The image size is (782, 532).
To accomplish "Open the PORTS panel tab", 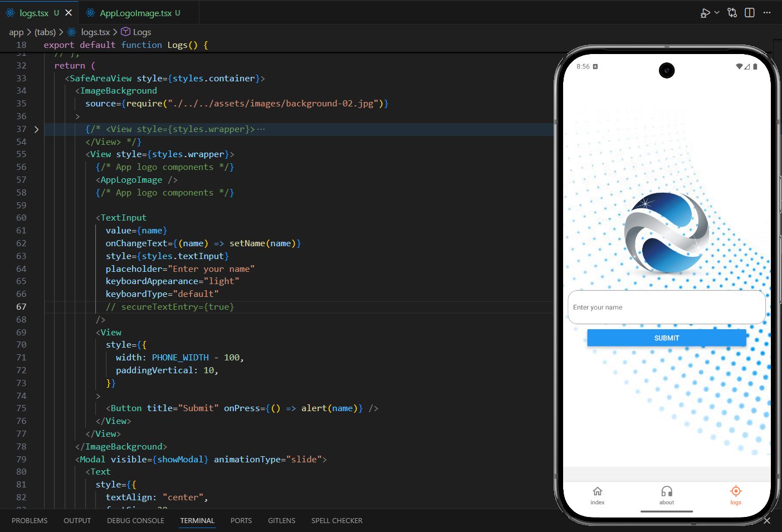I will point(241,520).
